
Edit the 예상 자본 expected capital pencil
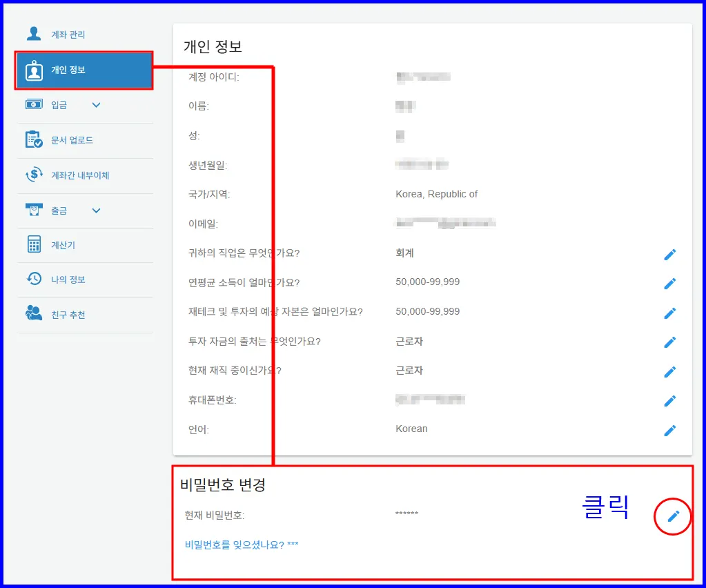669,313
